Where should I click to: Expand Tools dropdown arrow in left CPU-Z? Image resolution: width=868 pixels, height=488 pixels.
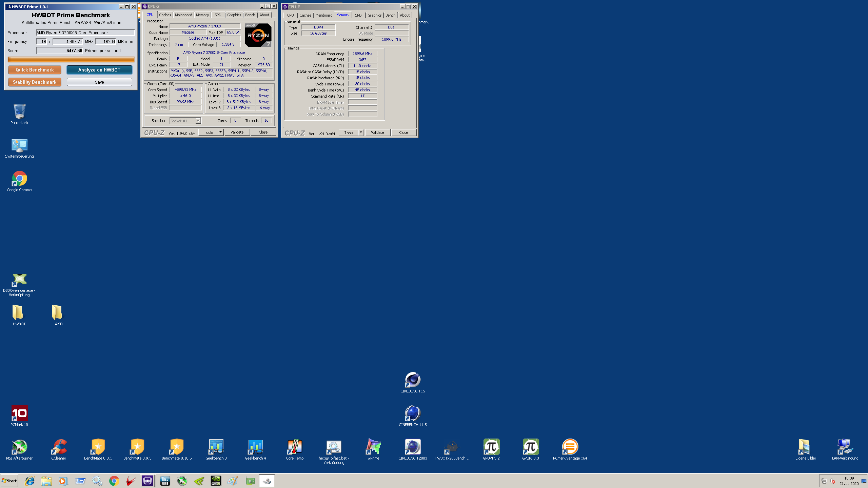[221, 132]
